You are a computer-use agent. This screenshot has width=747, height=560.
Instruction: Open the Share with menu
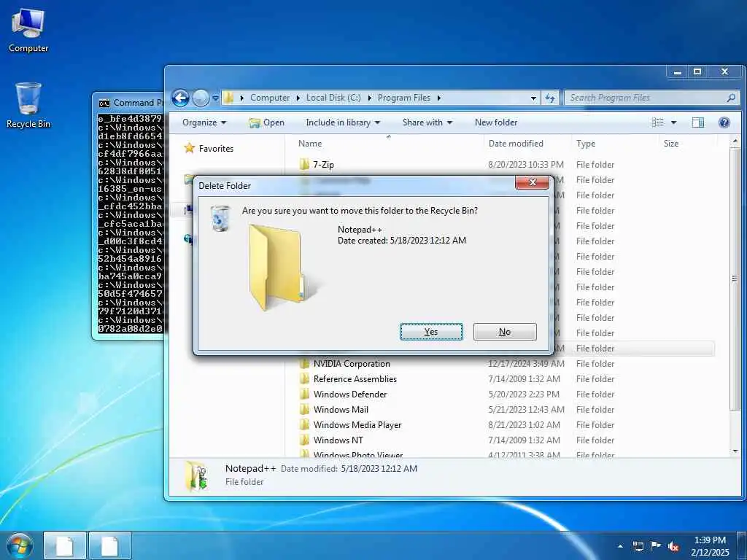(x=427, y=122)
